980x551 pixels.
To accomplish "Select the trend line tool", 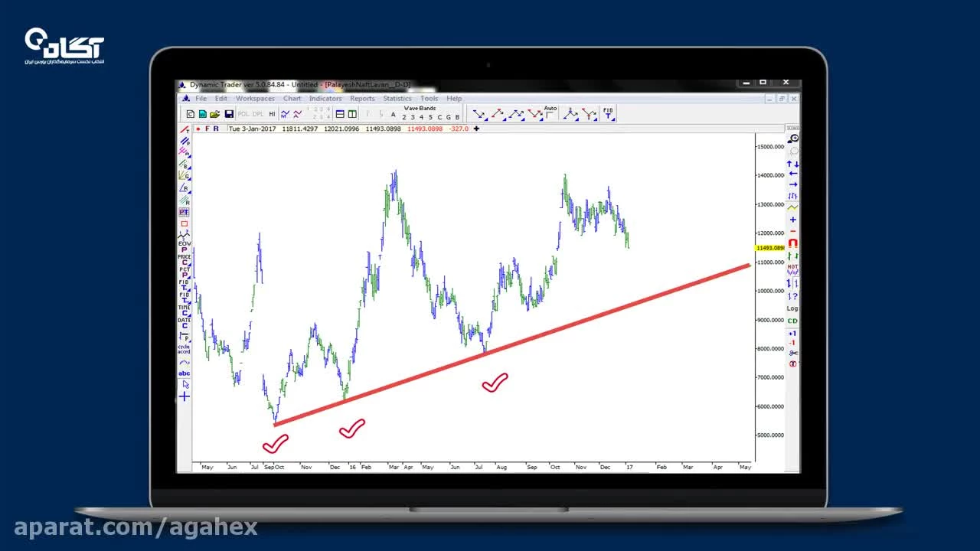I will 184,129.
